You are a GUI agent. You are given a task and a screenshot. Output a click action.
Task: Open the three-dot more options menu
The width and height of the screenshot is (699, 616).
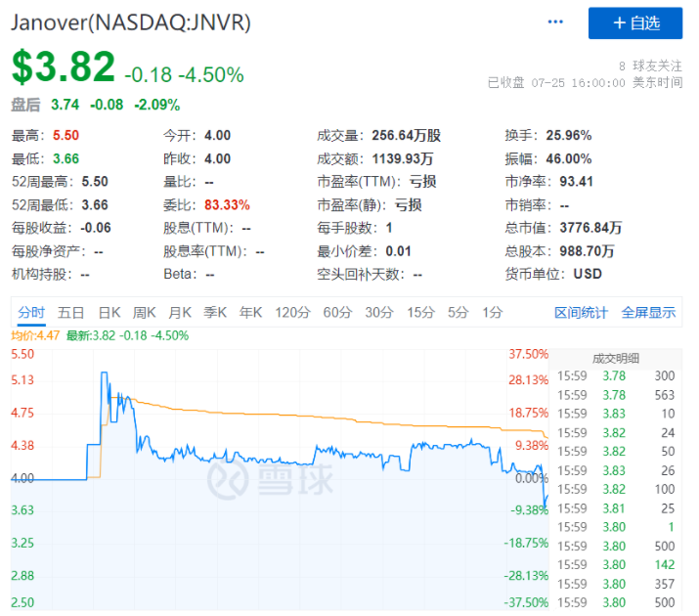tap(555, 22)
